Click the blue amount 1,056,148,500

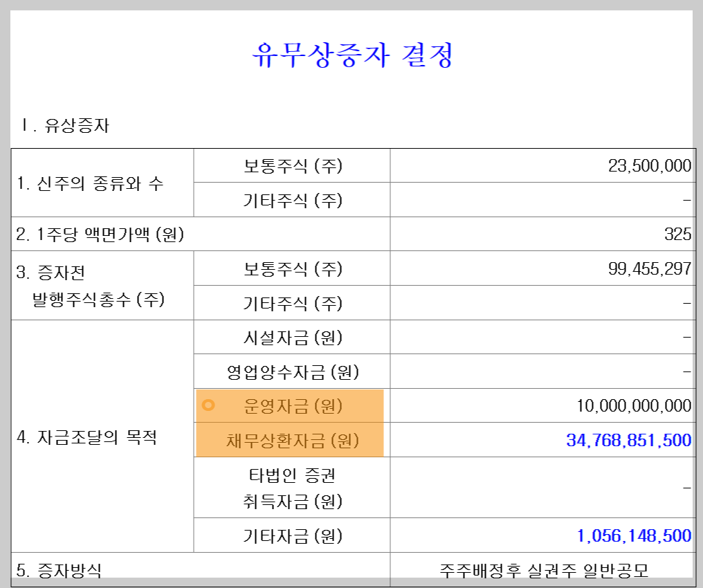[x=634, y=535]
